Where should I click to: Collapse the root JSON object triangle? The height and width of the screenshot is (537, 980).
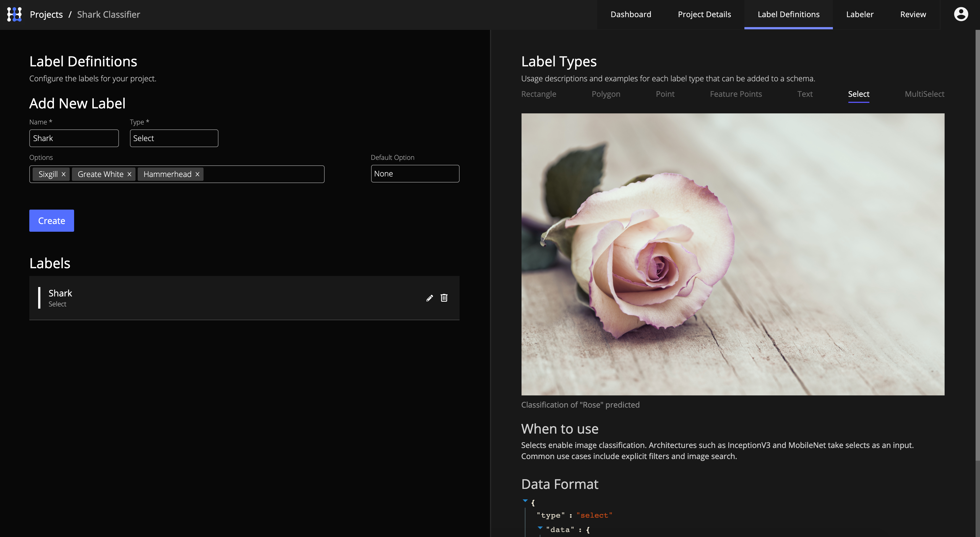point(525,501)
